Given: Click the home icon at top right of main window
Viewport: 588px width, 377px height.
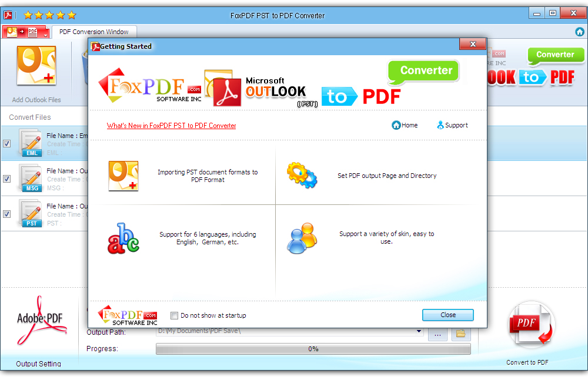Looking at the screenshot, I should (580, 32).
